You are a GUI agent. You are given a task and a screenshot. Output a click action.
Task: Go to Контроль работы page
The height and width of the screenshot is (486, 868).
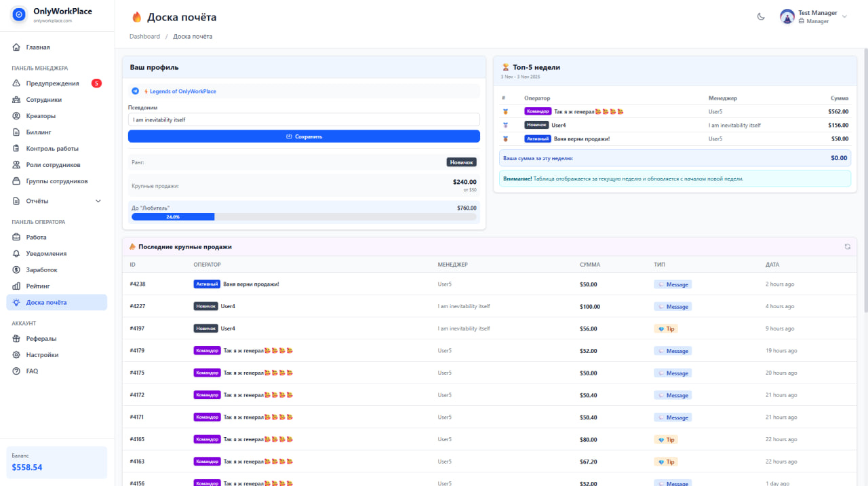click(52, 149)
